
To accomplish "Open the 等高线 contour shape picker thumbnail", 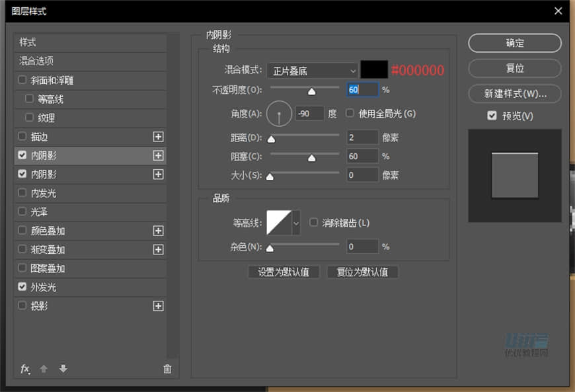I will coord(278,223).
